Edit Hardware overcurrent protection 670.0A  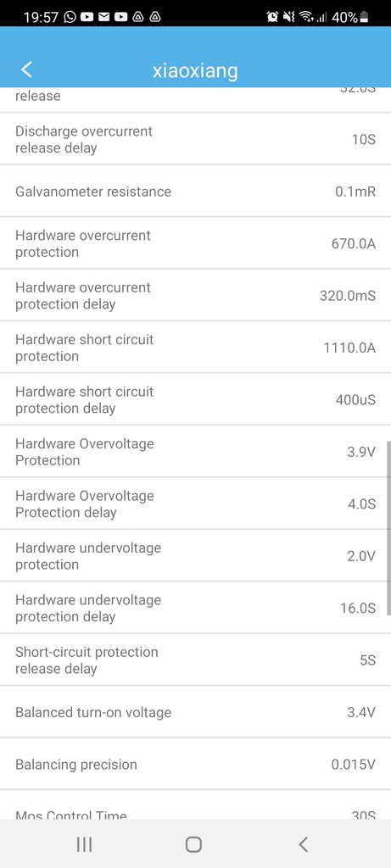point(195,243)
